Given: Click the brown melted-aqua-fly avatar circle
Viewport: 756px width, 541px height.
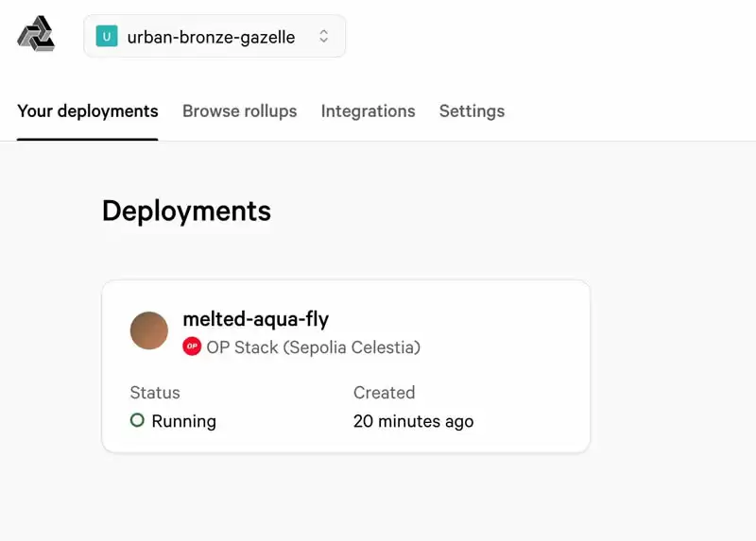Looking at the screenshot, I should (x=148, y=330).
